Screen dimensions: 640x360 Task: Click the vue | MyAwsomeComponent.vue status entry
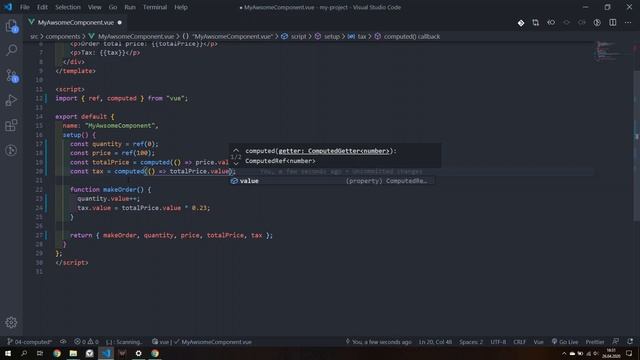pos(202,342)
